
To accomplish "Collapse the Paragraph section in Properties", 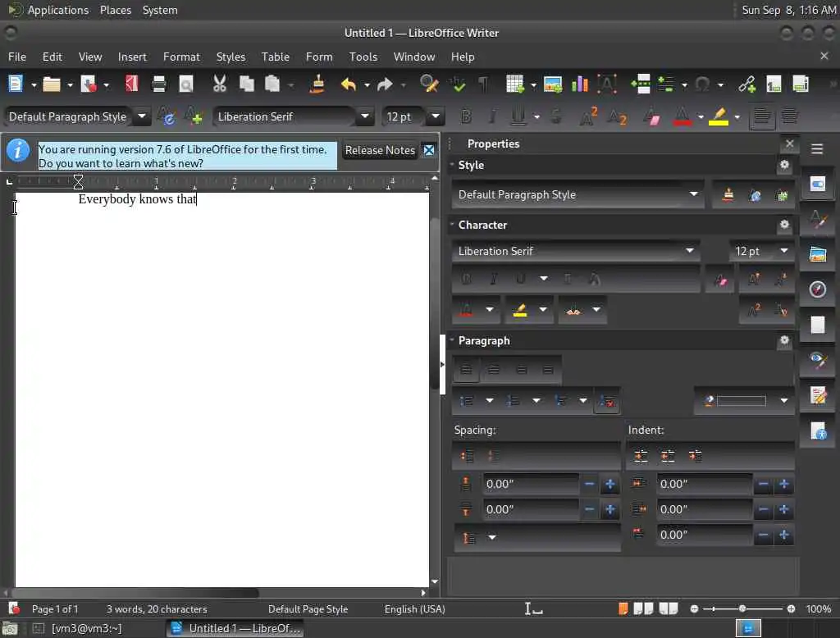I will (x=452, y=340).
